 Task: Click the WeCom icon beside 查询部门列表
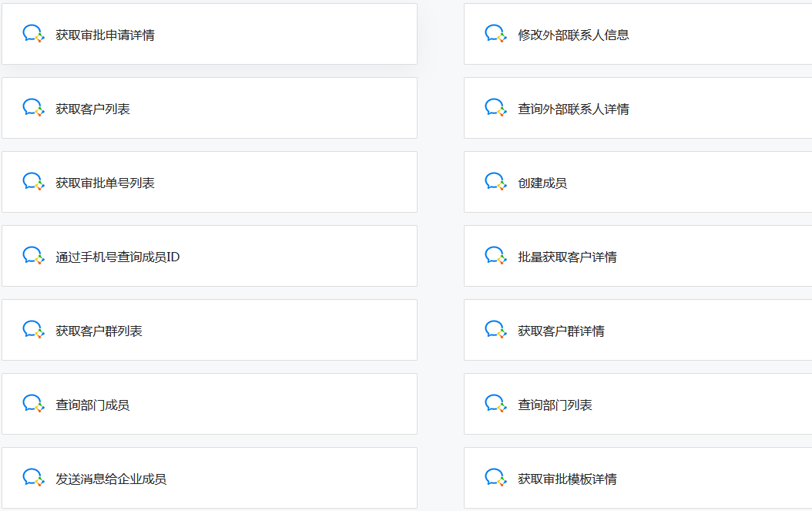pyautogui.click(x=495, y=404)
